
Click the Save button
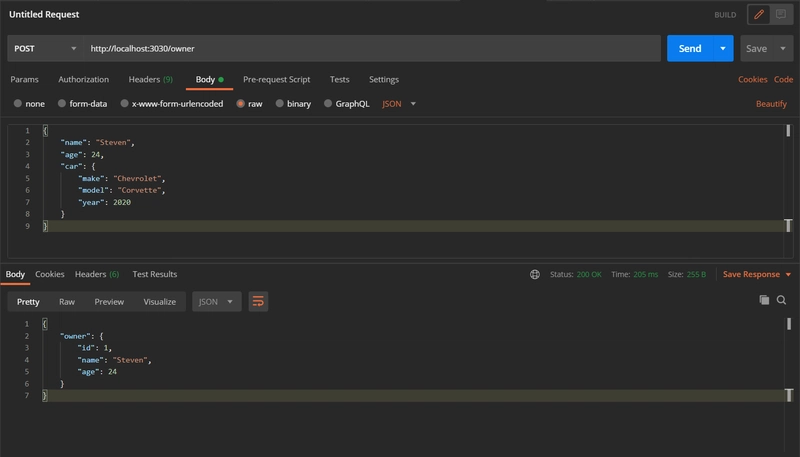click(x=757, y=48)
